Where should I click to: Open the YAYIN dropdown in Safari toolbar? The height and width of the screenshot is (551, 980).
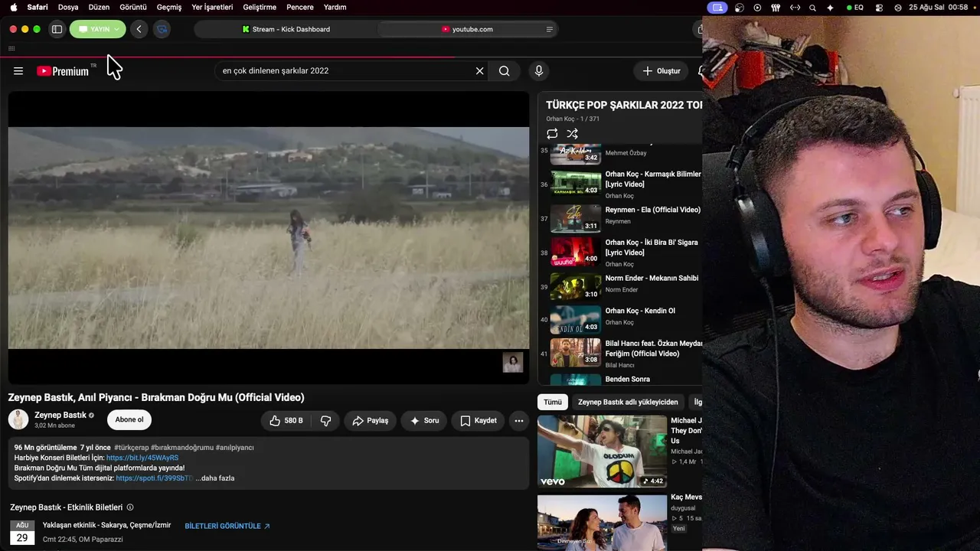tap(98, 29)
